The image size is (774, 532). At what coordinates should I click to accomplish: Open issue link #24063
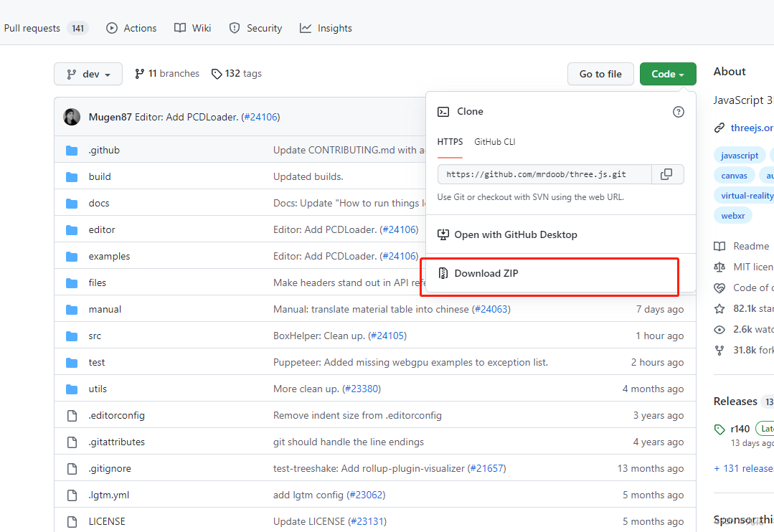pyautogui.click(x=491, y=310)
